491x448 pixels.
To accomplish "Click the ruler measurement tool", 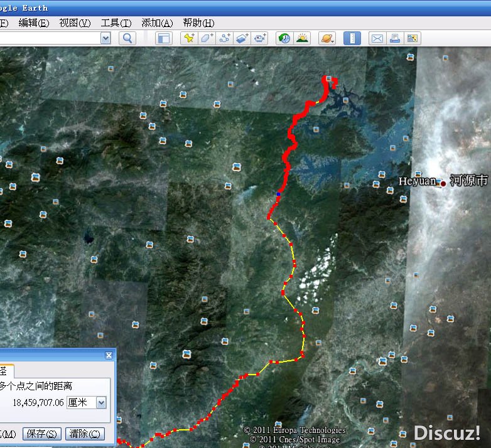I will click(352, 38).
